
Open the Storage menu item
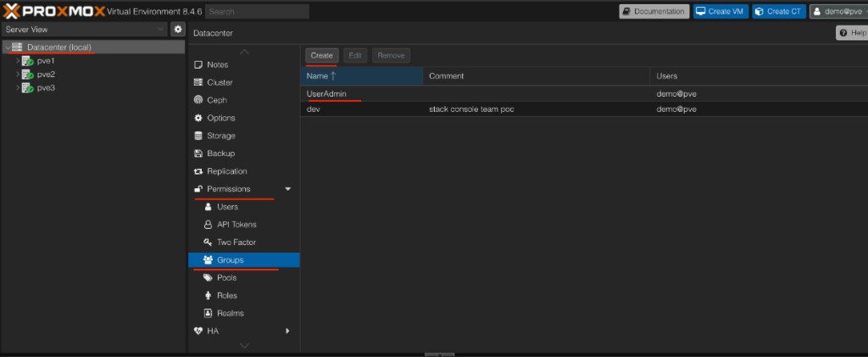(243, 136)
